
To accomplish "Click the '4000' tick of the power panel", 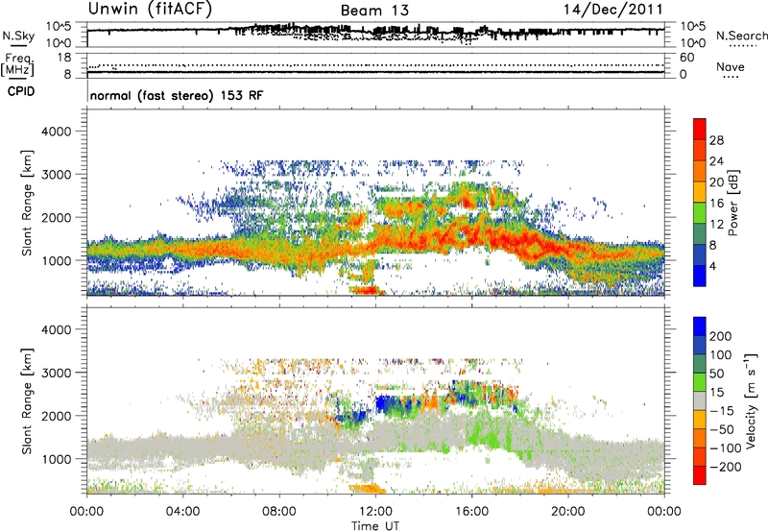I will coord(56,132).
